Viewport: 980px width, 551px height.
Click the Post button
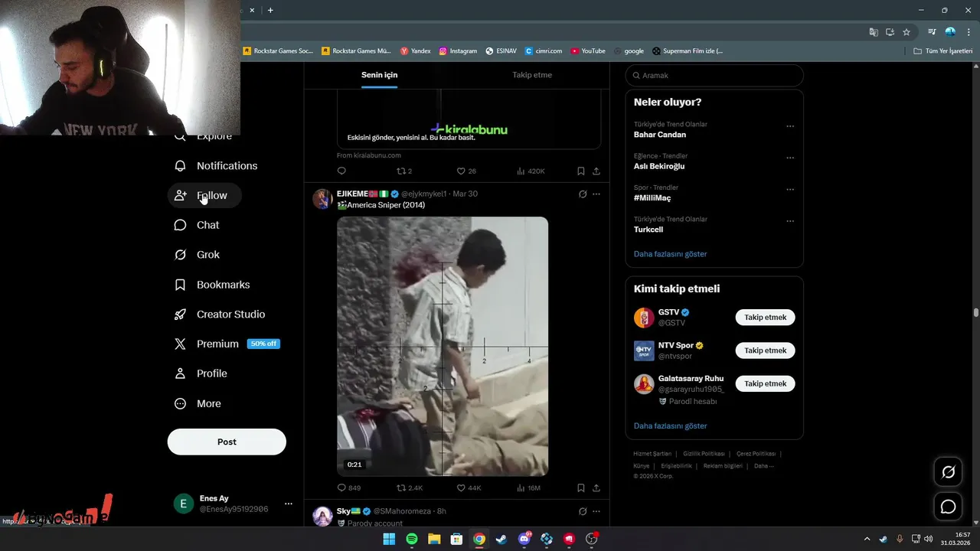(227, 442)
